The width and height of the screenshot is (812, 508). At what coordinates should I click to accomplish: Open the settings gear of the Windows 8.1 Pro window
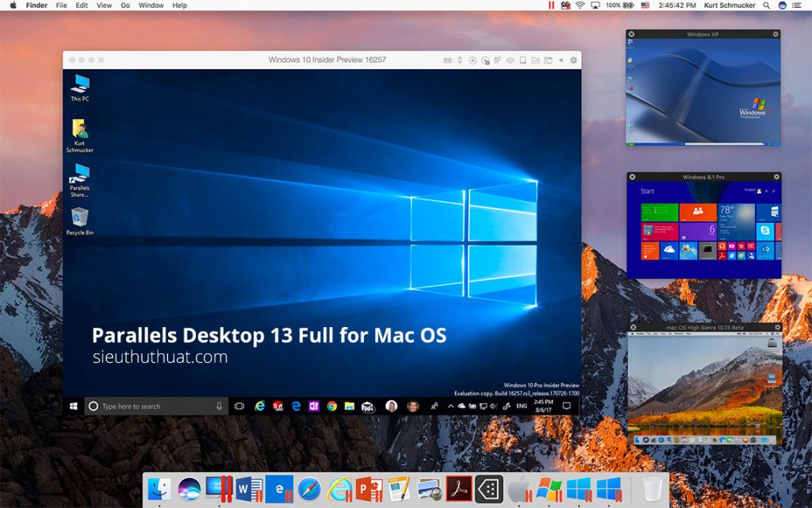pyautogui.click(x=776, y=177)
